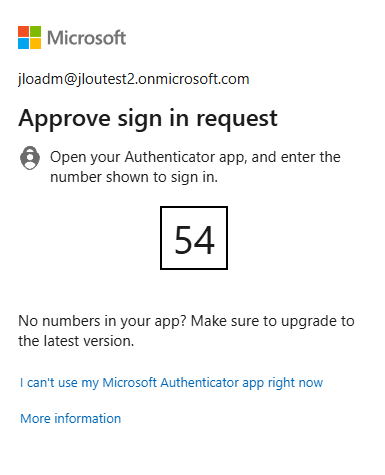Click the word request in the heading

(x=237, y=120)
